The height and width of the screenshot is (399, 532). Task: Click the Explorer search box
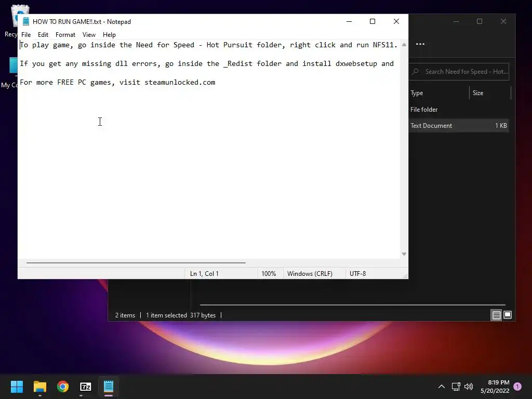point(459,72)
